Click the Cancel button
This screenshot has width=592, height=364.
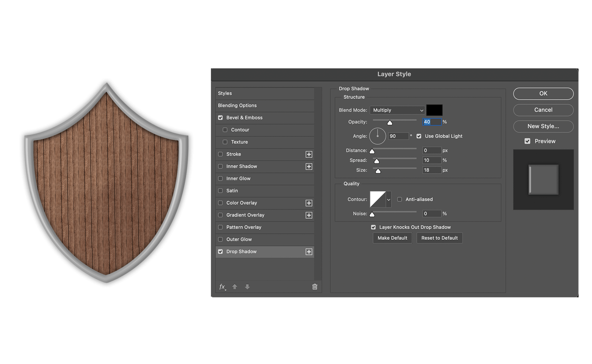[x=543, y=110]
